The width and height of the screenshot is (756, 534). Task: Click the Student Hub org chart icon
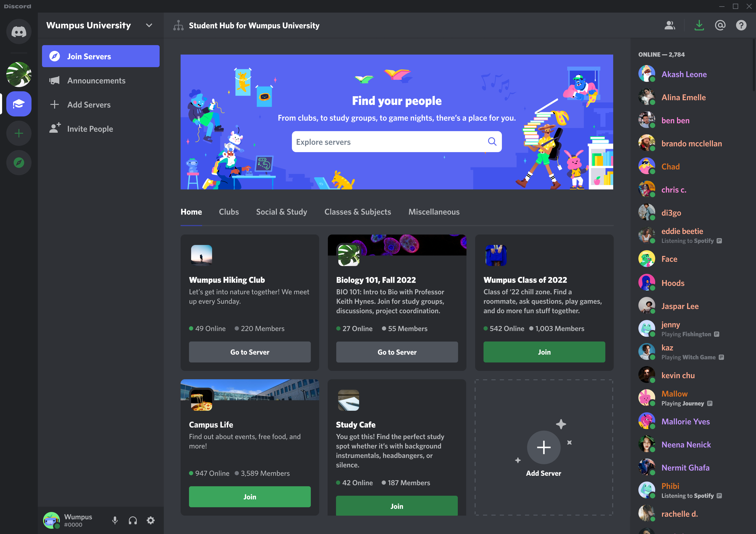tap(179, 25)
